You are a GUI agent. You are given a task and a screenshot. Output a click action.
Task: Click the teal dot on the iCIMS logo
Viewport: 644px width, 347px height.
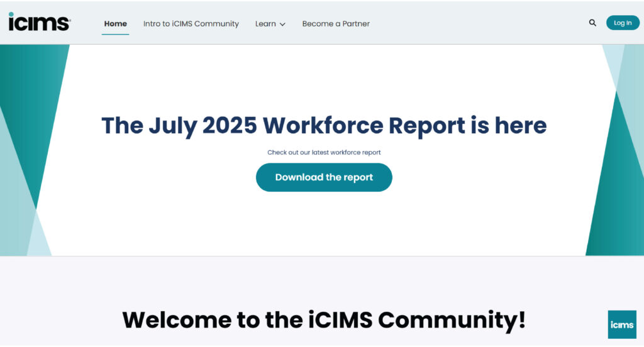11,14
